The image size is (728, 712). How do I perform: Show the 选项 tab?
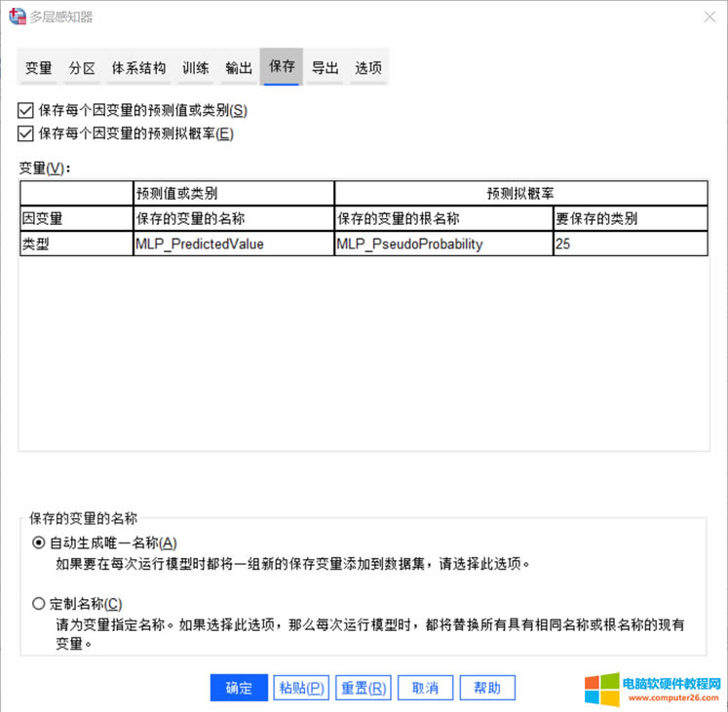click(367, 68)
